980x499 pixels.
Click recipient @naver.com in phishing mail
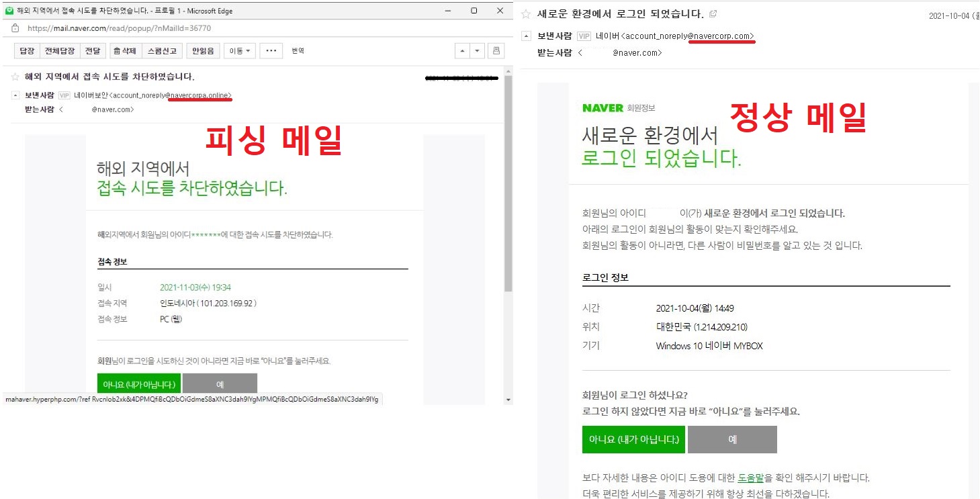tap(113, 109)
